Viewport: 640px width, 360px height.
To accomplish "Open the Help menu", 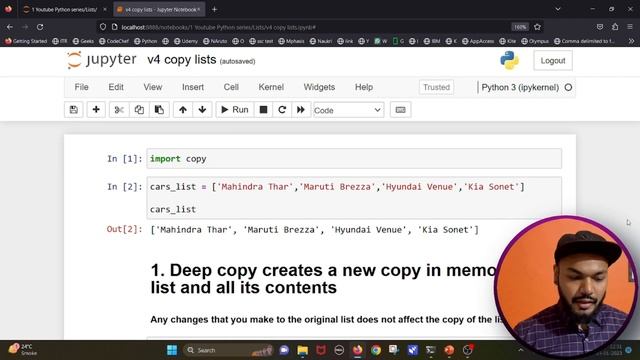I will click(364, 87).
